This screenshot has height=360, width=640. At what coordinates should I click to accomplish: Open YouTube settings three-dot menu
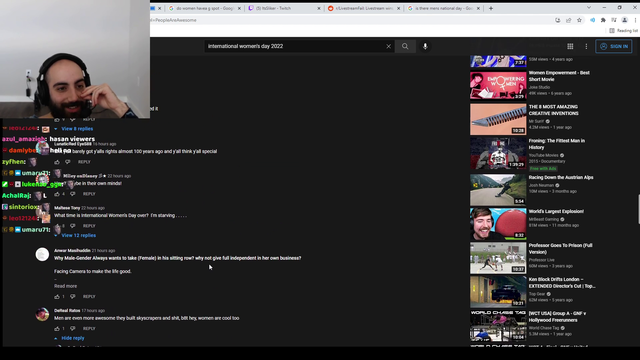pyautogui.click(x=586, y=46)
